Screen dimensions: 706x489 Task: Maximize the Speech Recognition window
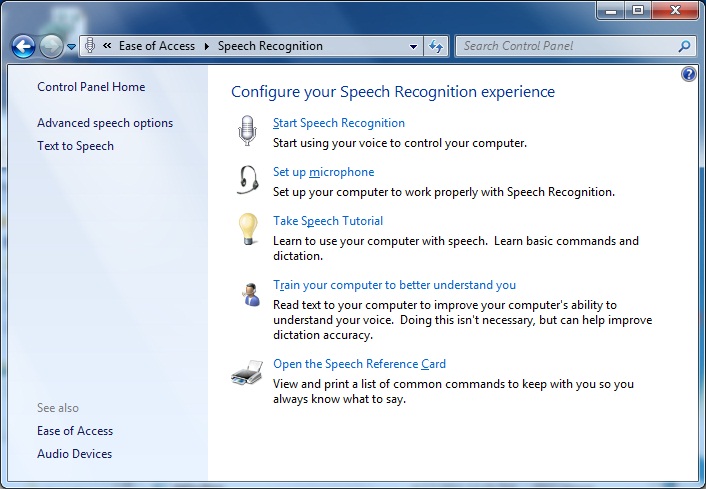[638, 10]
